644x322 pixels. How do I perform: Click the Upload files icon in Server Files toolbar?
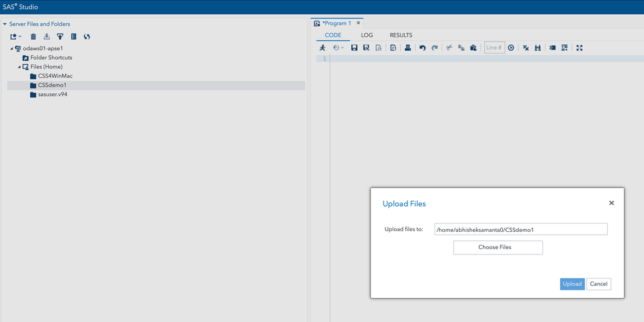pos(60,37)
